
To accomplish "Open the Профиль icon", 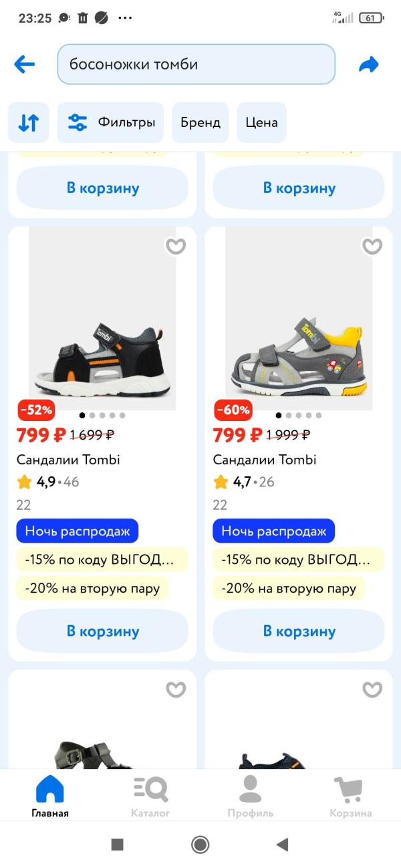I will 250,796.
